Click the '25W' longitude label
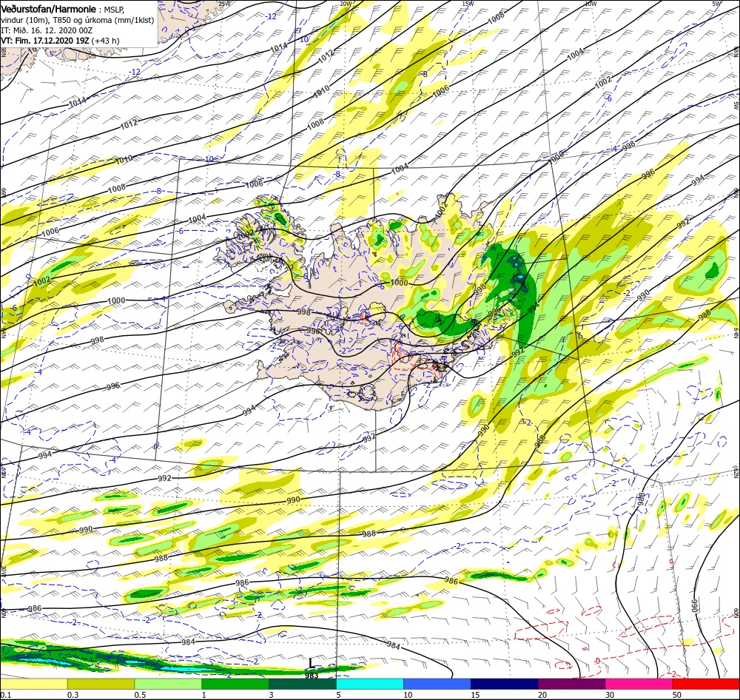The width and height of the screenshot is (740, 700). pyautogui.click(x=224, y=4)
